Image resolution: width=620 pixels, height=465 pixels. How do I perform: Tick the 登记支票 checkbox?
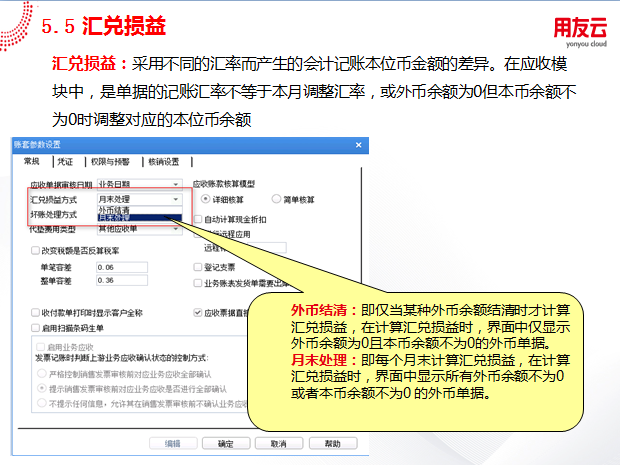[197, 268]
